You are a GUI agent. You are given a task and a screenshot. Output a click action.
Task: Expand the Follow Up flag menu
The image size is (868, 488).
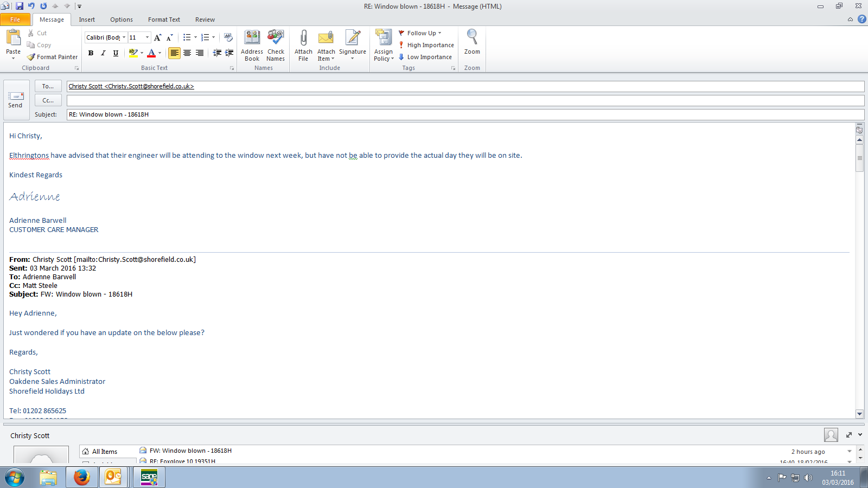click(420, 33)
